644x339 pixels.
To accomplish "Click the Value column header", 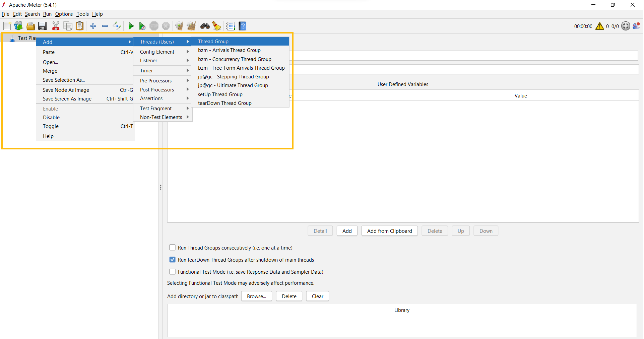I will [520, 95].
